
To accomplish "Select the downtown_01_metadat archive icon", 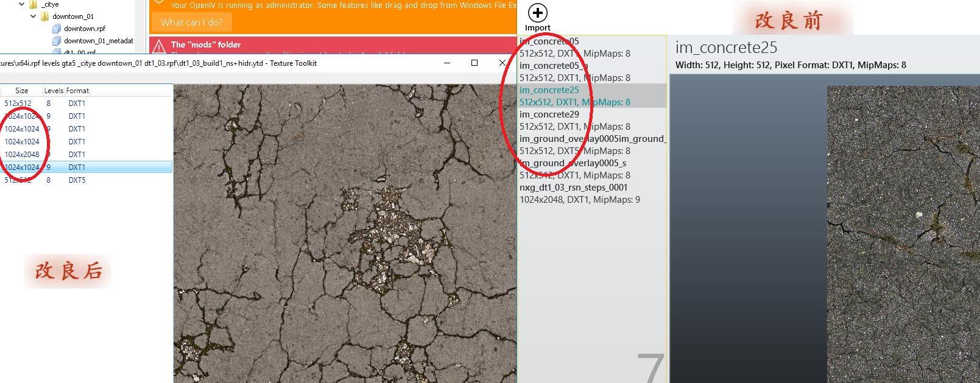I will pos(57,41).
